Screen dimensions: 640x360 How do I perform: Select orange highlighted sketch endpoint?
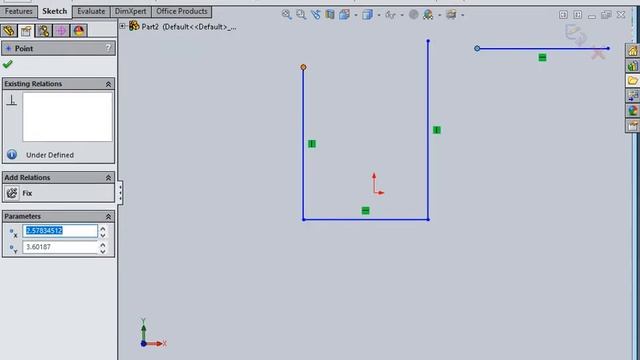tap(303, 67)
